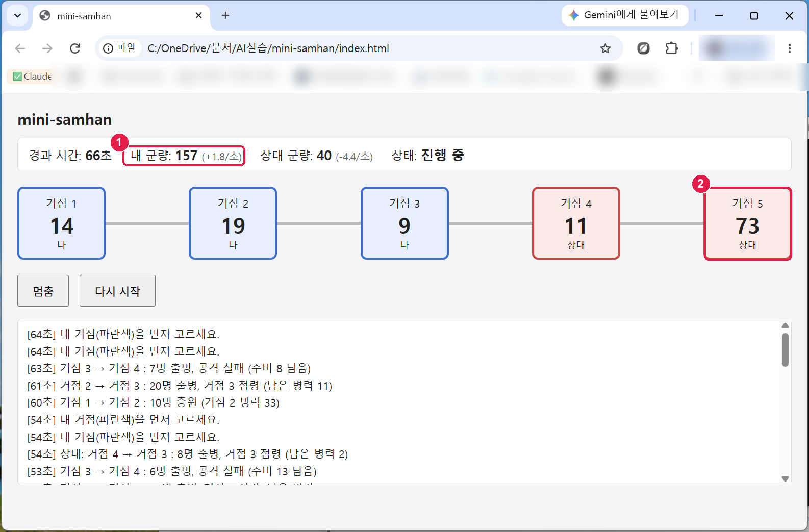Focus the address bar showing index.html path
The image size is (809, 532).
pos(359,48)
